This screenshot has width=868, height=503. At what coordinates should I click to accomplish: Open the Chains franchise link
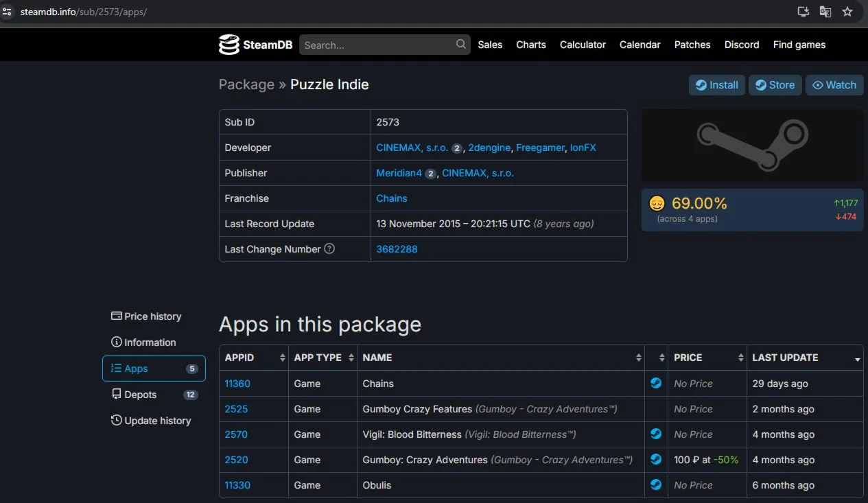point(392,198)
